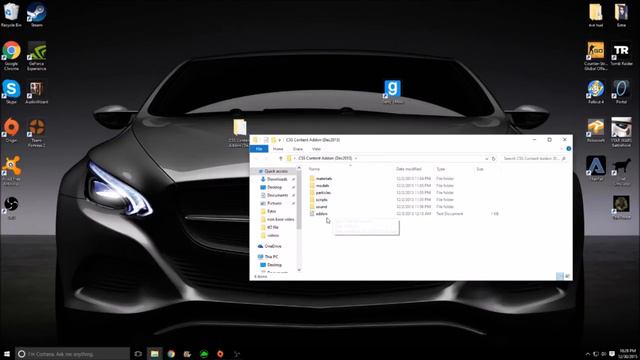Viewport: 640px width, 360px height.
Task: Open the Google Chrome desktop shortcut
Action: [11, 56]
